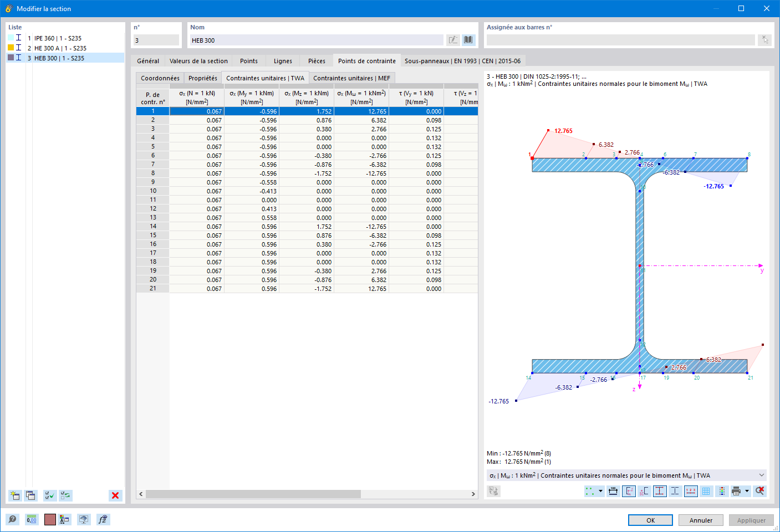This screenshot has width=780, height=532.
Task: Copy the selected section with duplicate icon
Action: [30, 495]
